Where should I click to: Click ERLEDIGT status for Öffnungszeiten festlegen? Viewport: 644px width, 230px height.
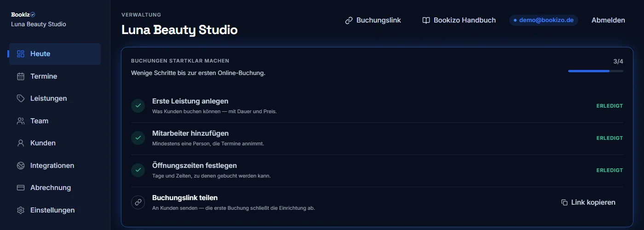tap(609, 170)
